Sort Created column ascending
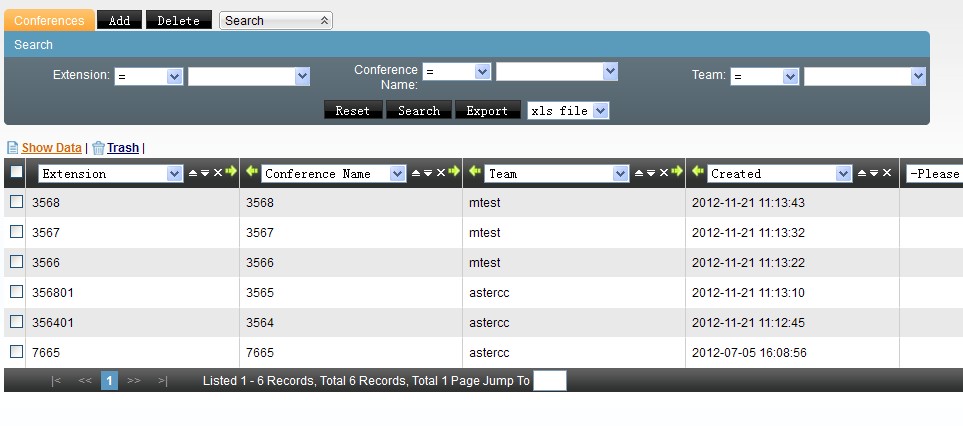Screen dimensions: 963x426 (861, 173)
